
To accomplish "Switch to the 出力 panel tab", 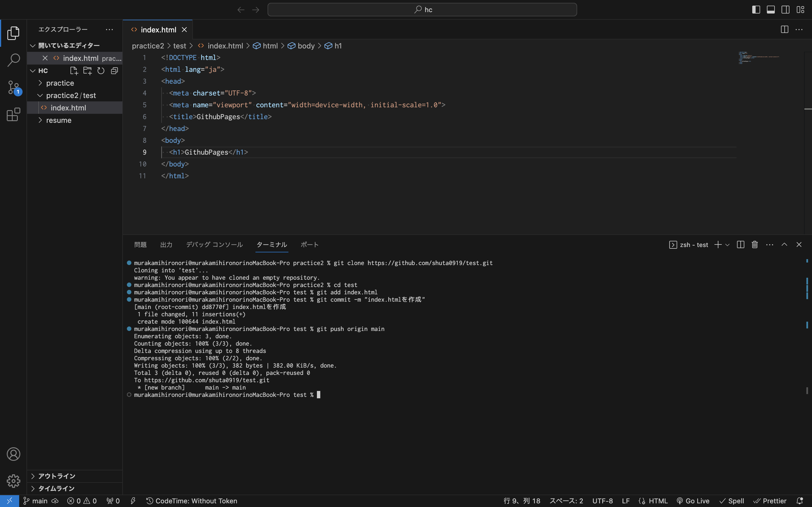I will (166, 245).
